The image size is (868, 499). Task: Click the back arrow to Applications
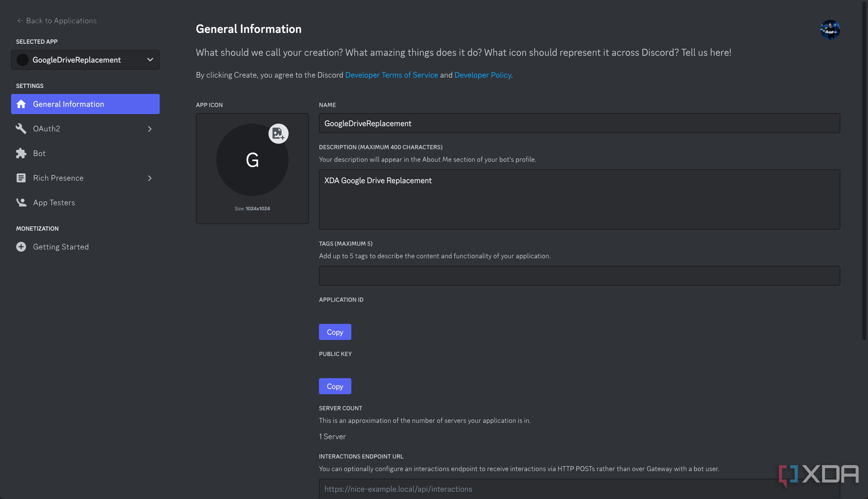[20, 21]
